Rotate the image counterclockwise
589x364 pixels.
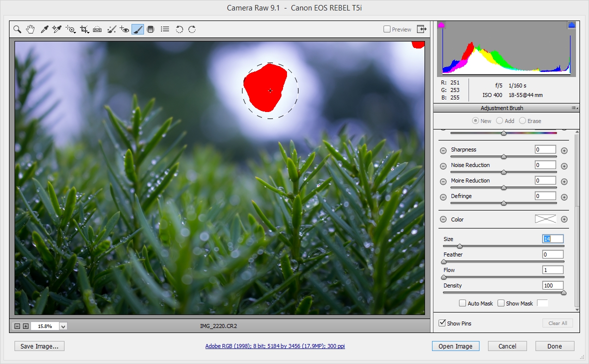click(179, 29)
